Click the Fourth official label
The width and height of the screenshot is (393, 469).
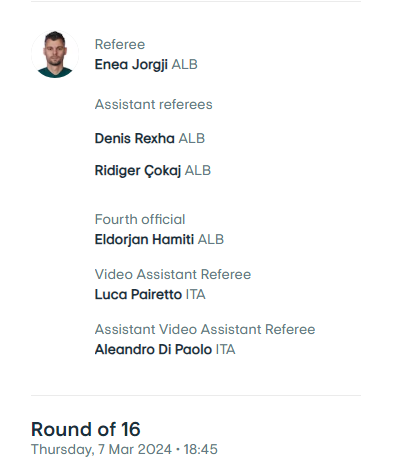[x=140, y=219]
